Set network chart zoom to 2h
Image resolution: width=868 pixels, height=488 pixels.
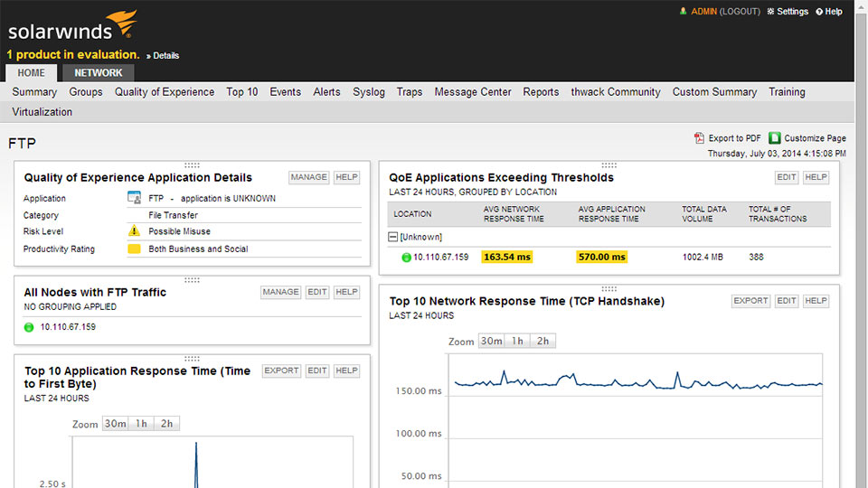pos(543,341)
